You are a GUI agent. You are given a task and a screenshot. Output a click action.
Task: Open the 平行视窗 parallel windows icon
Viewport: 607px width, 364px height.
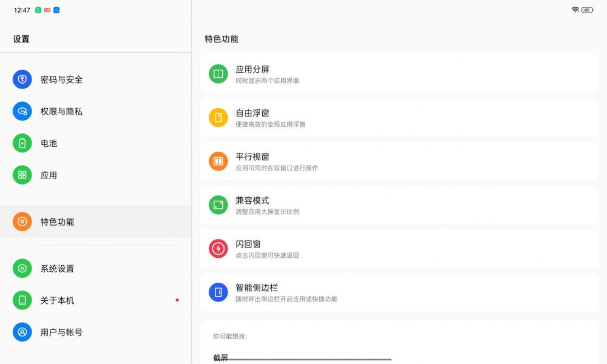(217, 161)
